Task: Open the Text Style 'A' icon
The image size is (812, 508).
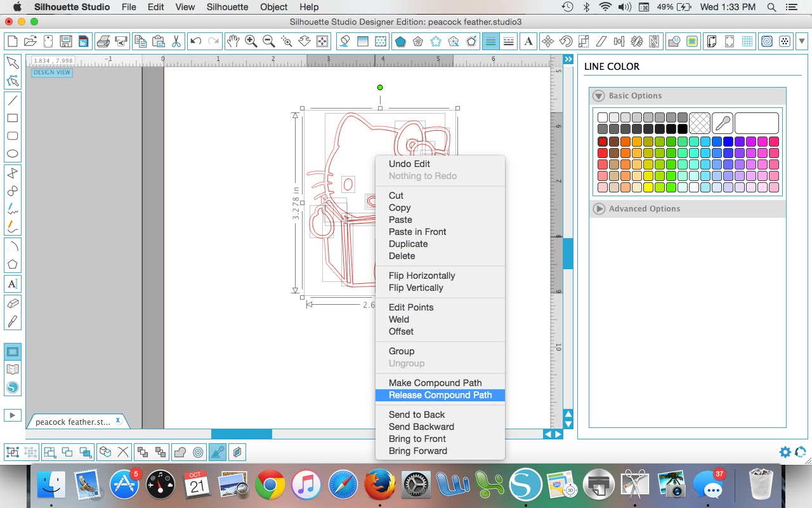Action: tap(528, 41)
